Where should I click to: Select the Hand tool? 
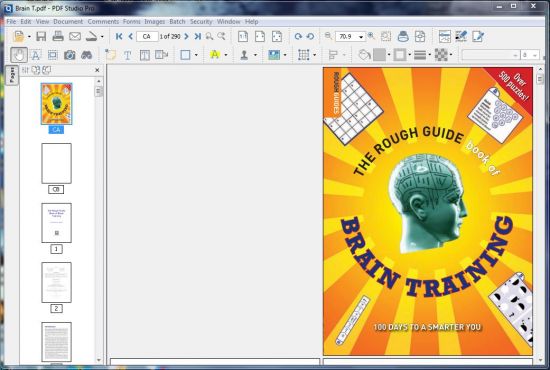pyautogui.click(x=19, y=55)
